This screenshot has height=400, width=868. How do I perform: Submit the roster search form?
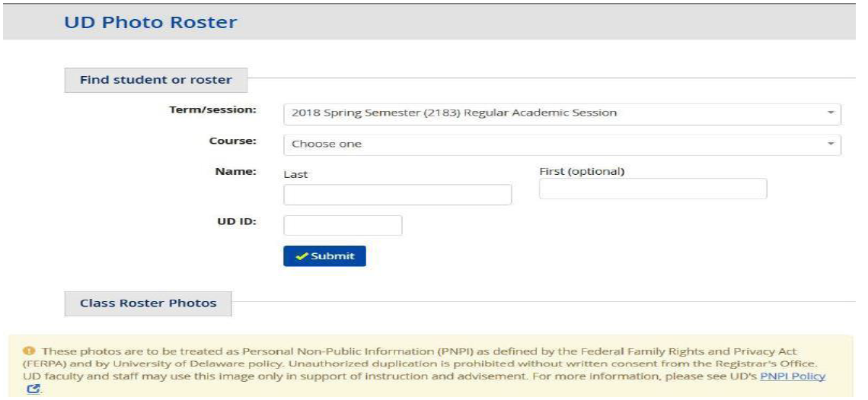point(324,256)
